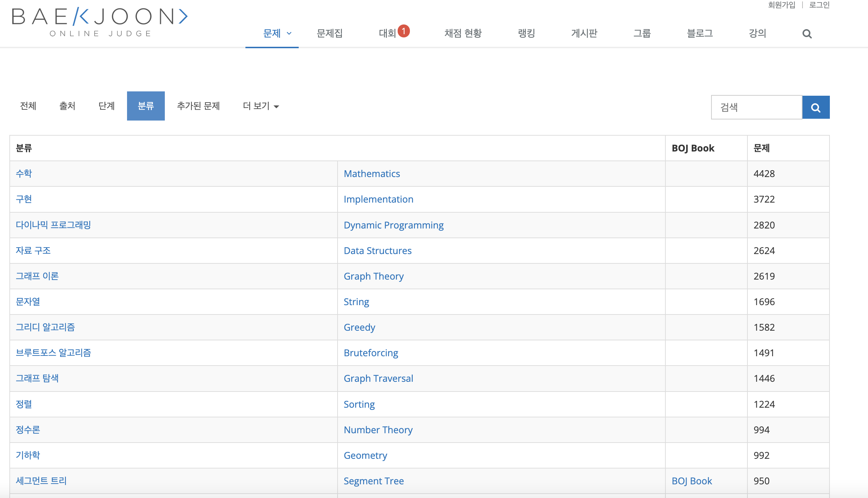The image size is (868, 498).
Task: Open the 단계 tab
Action: (107, 106)
